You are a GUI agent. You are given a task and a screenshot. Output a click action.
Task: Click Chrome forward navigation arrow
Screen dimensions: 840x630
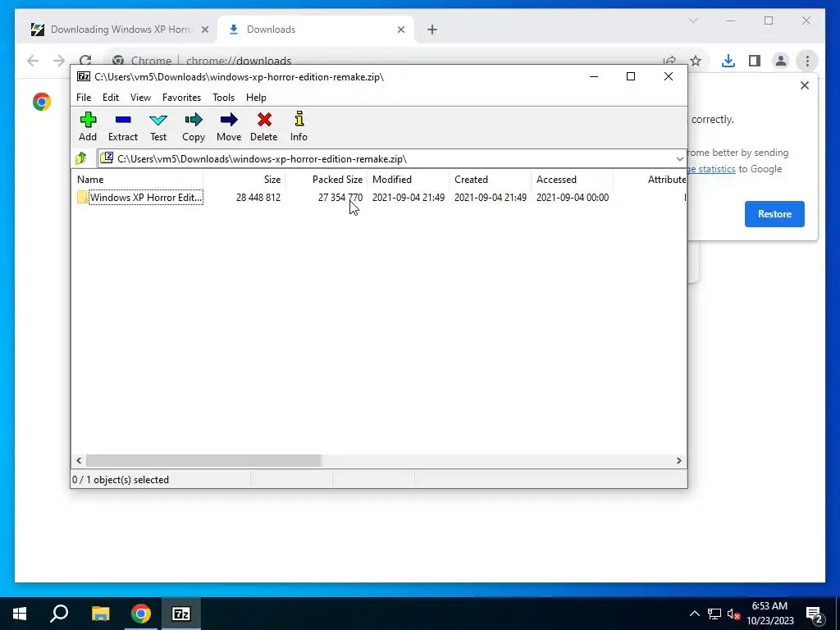[59, 61]
